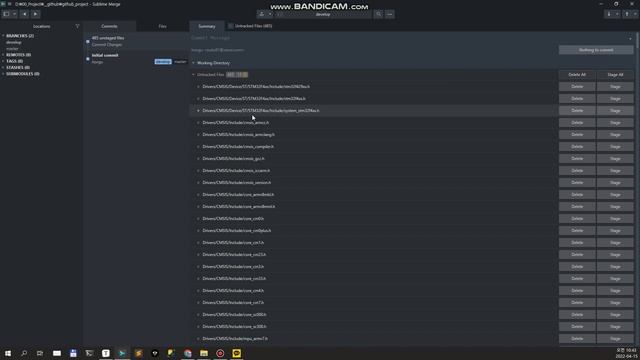640x360 pixels.
Task: Click the master branch label on Initial commit
Action: coord(180,62)
